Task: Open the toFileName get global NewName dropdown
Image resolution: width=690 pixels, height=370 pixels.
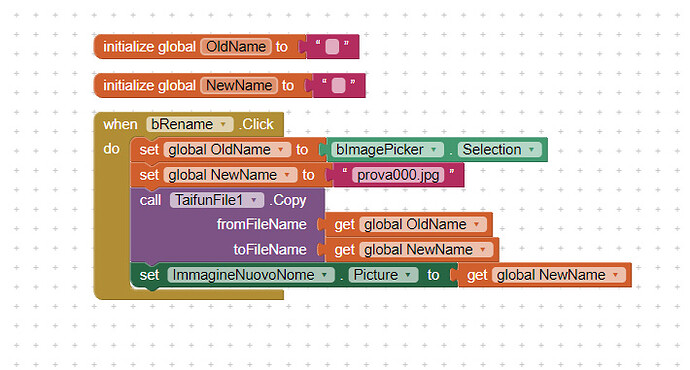Action: [426, 250]
